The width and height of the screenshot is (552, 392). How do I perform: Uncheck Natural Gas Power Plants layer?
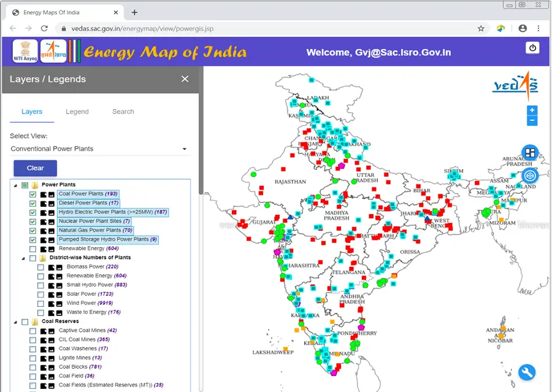(33, 231)
